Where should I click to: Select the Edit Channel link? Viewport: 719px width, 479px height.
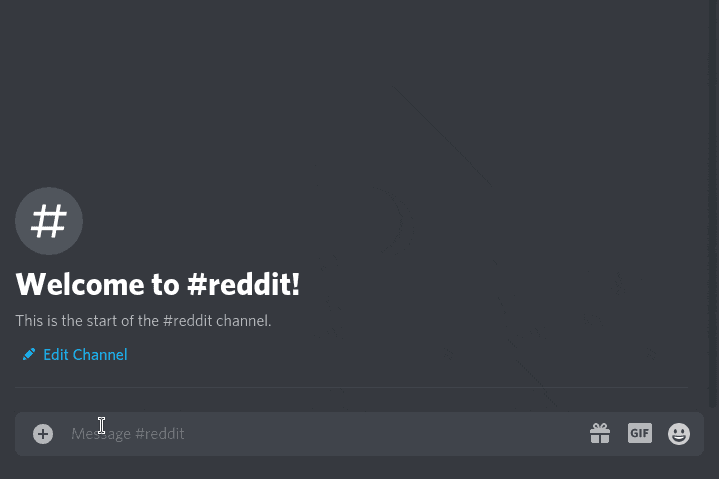click(85, 354)
